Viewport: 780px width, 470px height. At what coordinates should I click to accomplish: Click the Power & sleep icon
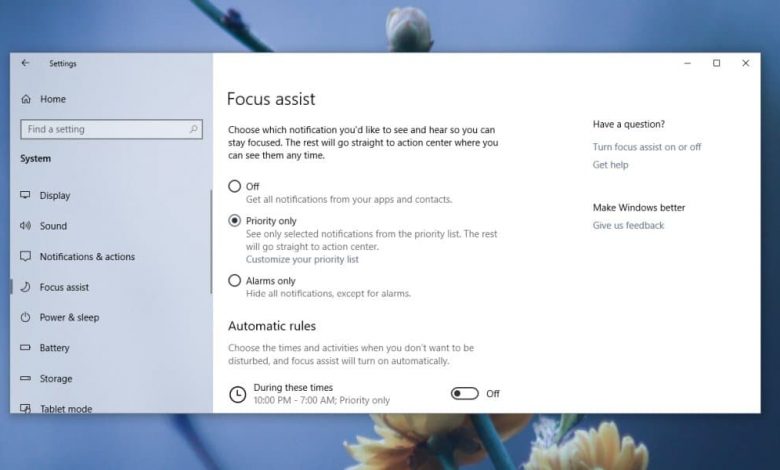pyautogui.click(x=25, y=317)
